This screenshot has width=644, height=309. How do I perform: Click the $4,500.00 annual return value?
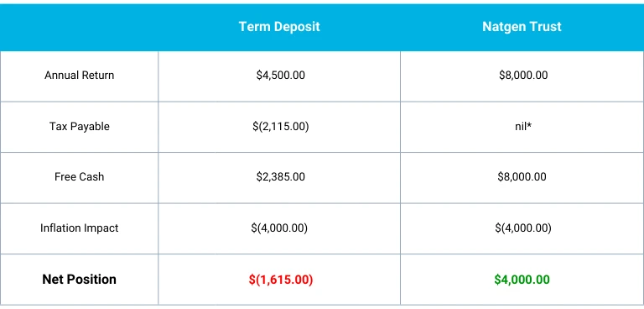point(281,76)
